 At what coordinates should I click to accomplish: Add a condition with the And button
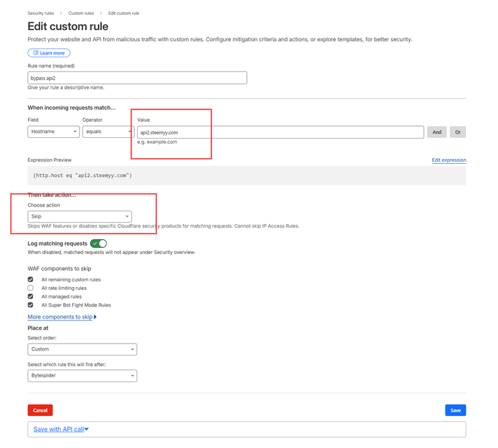(437, 132)
